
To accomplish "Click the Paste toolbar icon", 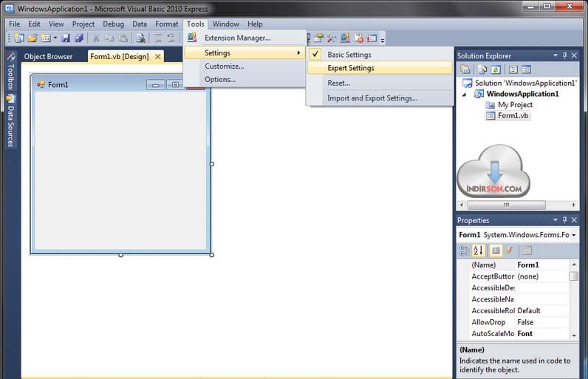I will 123,38.
